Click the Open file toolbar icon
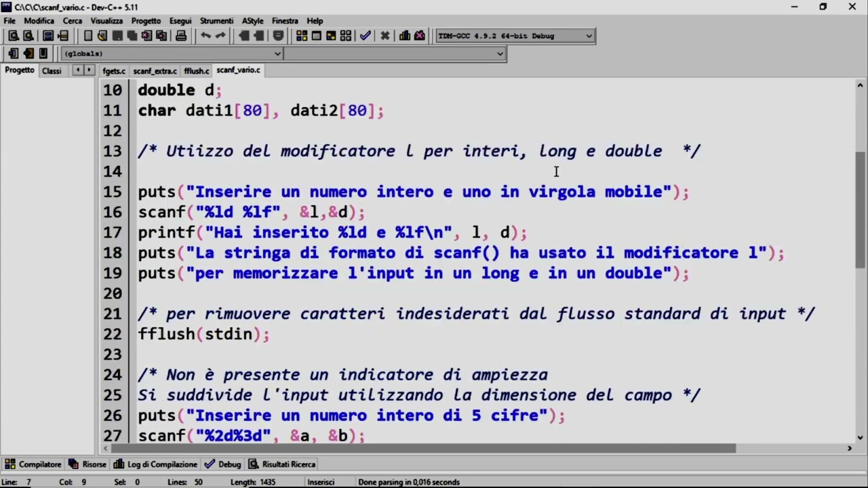The width and height of the screenshot is (868, 488). (102, 36)
